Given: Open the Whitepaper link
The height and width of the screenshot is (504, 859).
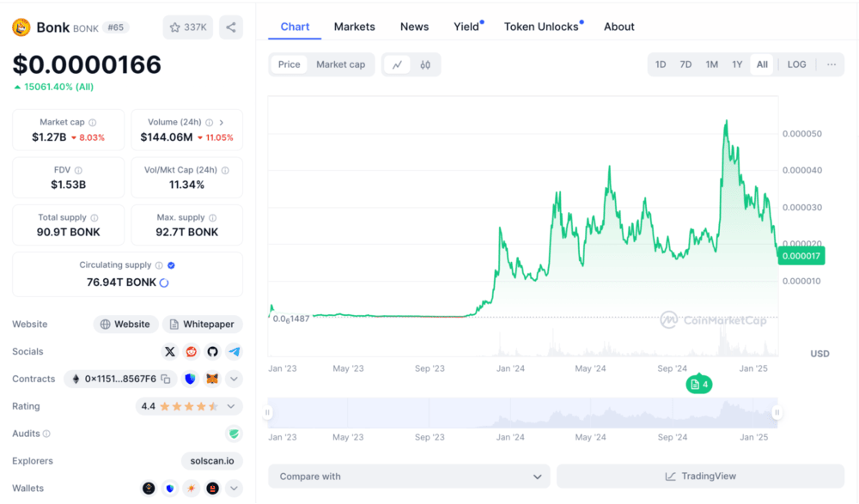Looking at the screenshot, I should (202, 325).
